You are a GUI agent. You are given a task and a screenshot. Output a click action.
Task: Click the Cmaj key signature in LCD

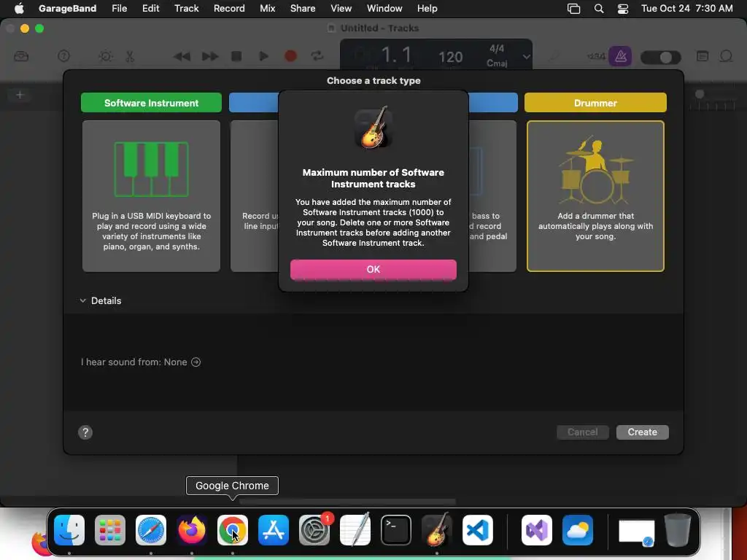(496, 63)
